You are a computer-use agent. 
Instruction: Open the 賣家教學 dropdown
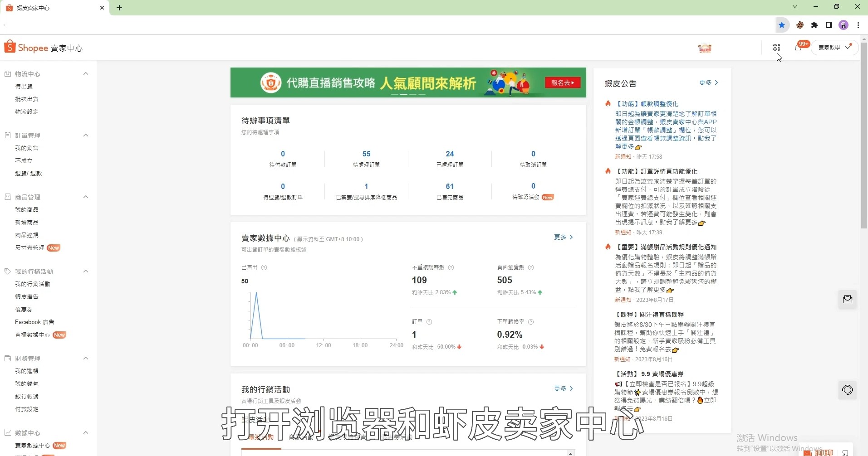click(835, 47)
